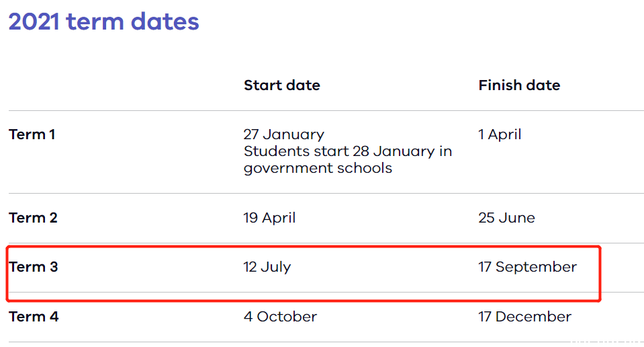Click the '4 October' start date

[x=280, y=317]
